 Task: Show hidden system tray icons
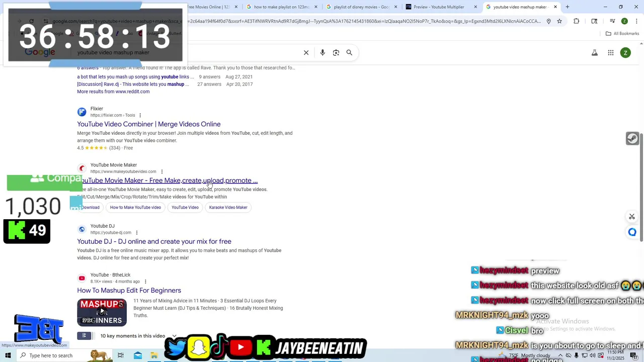[x=560, y=355]
